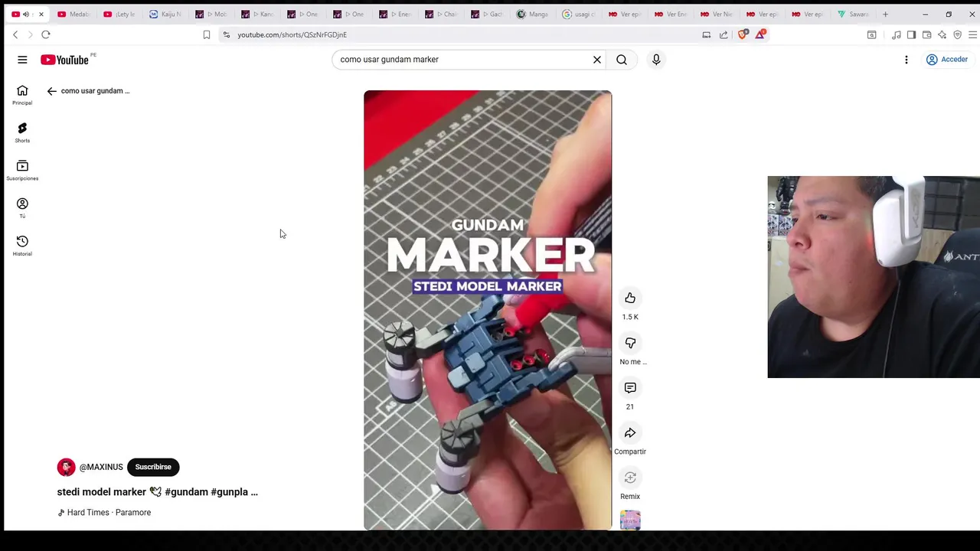Switch to the Medab... YouTube tab
This screenshot has height=551, width=980.
tap(74, 14)
